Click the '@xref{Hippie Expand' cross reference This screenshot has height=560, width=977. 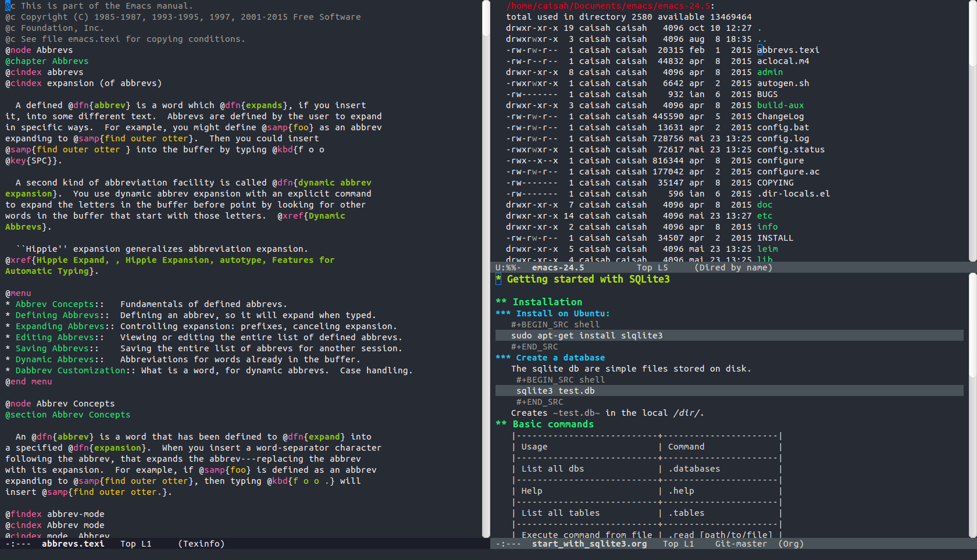(57, 260)
